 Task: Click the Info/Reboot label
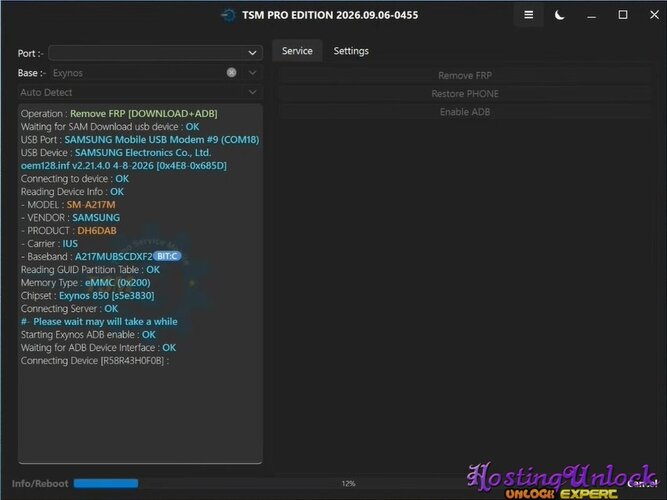tap(40, 483)
